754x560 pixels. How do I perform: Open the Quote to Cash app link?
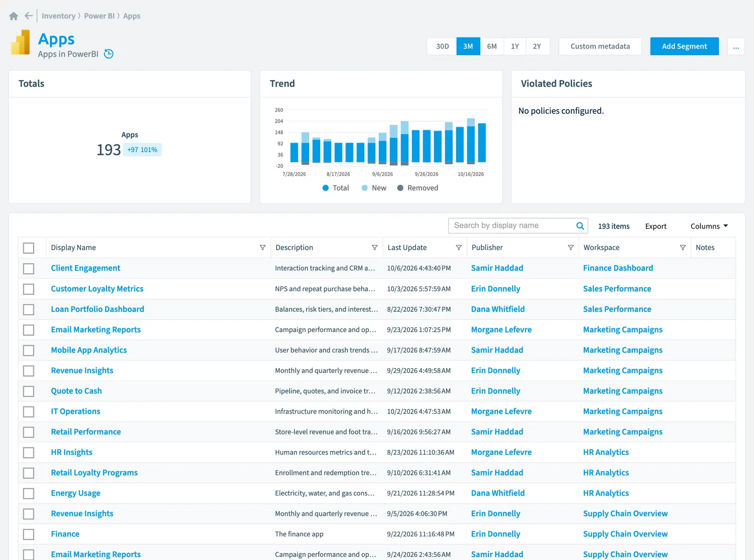click(76, 391)
